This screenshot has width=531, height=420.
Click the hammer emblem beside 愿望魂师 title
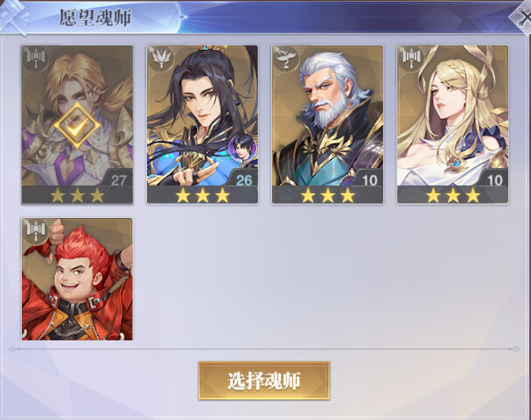pos(13,17)
